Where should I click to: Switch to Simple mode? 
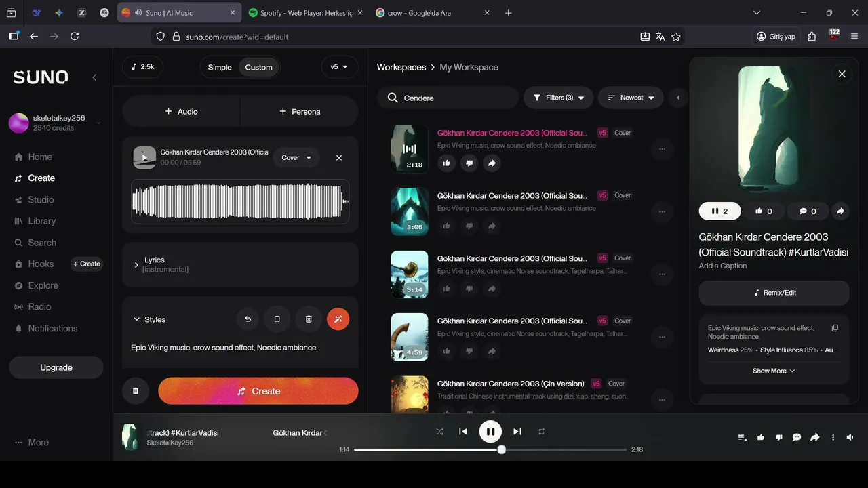(220, 67)
